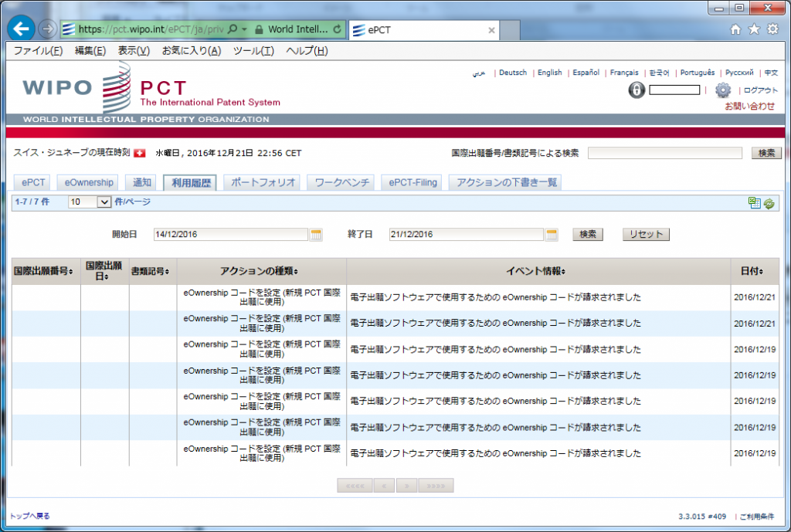Screen dimensions: 791x532
Task: Click the lock security icon in the header
Action: pos(635,90)
